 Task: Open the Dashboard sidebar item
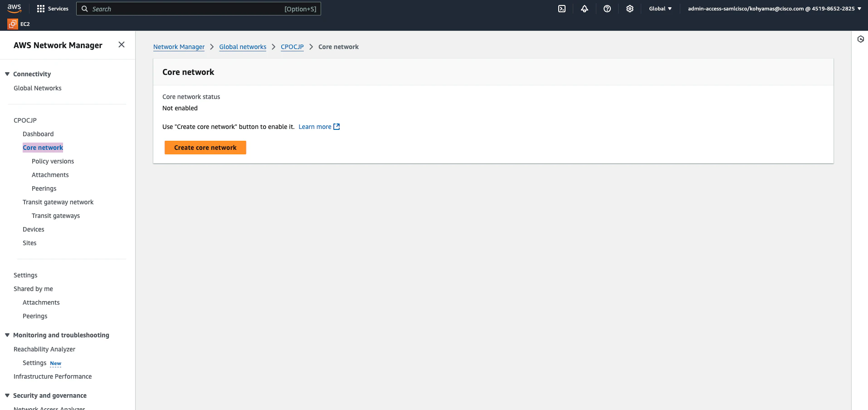tap(38, 134)
